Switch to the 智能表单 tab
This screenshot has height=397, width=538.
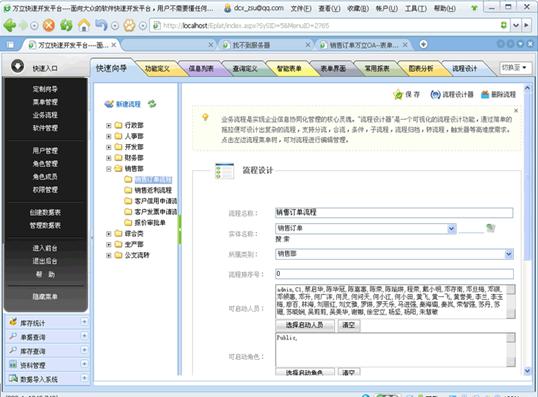pos(289,68)
